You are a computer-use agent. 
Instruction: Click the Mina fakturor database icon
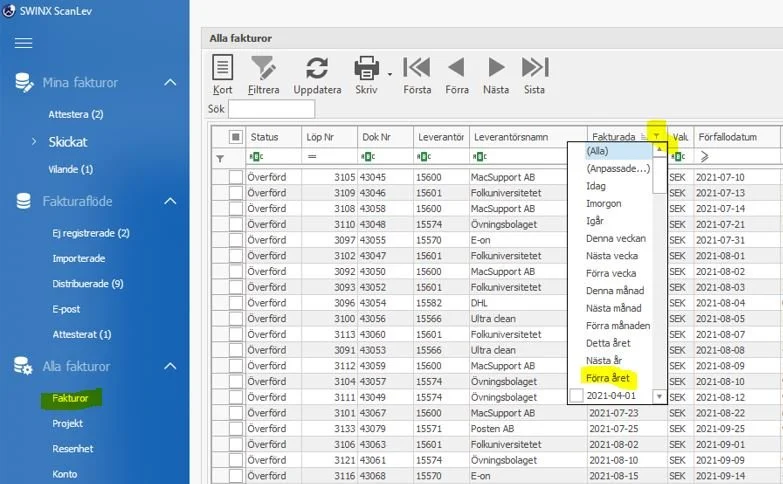(24, 82)
